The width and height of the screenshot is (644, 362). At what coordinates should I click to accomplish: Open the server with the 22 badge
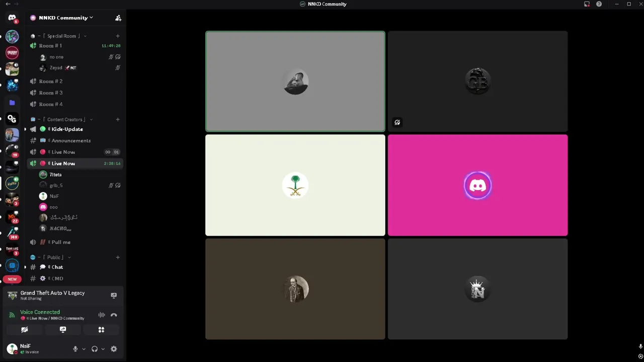(12, 216)
